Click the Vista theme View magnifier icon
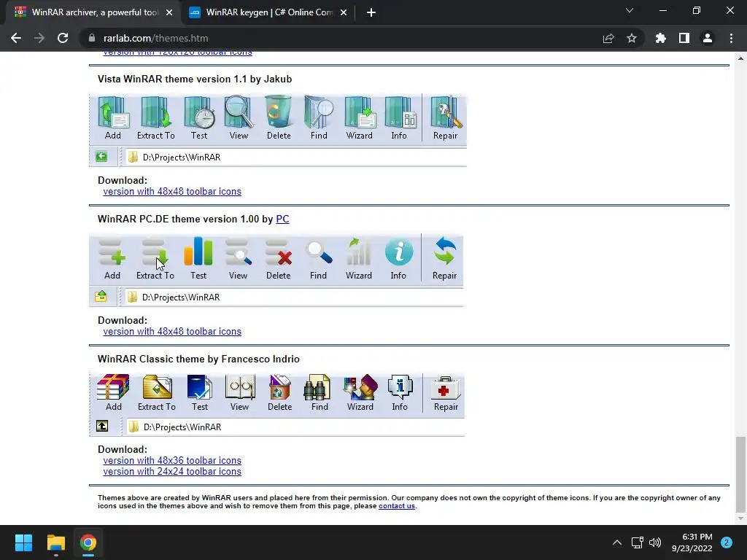This screenshot has width=747, height=560. (239, 112)
